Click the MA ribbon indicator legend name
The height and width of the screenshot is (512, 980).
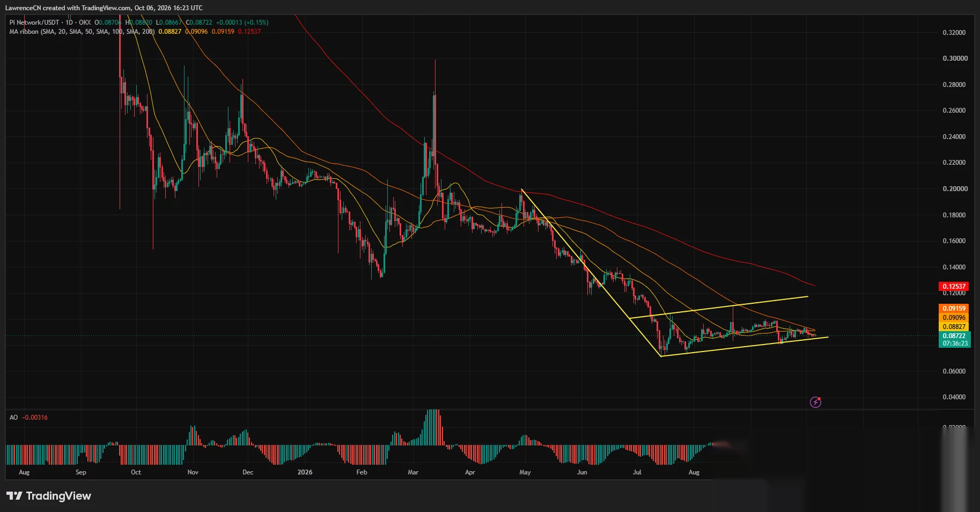(83, 32)
